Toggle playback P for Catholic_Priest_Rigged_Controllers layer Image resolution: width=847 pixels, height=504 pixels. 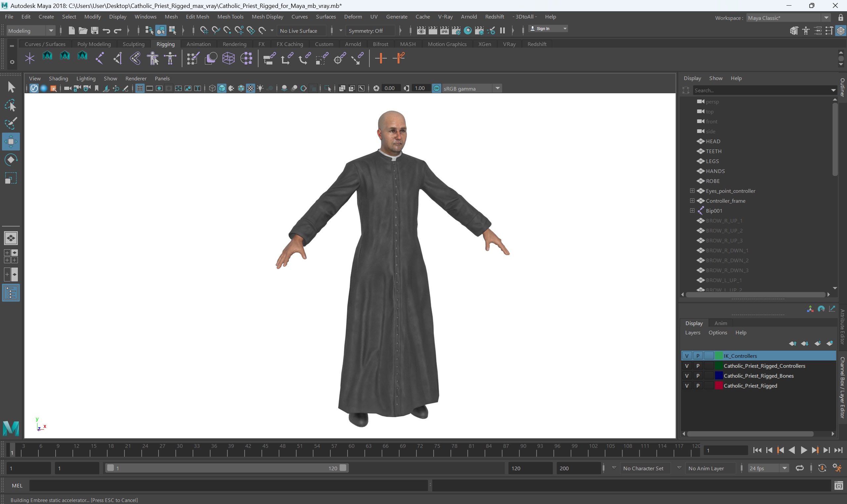click(698, 366)
